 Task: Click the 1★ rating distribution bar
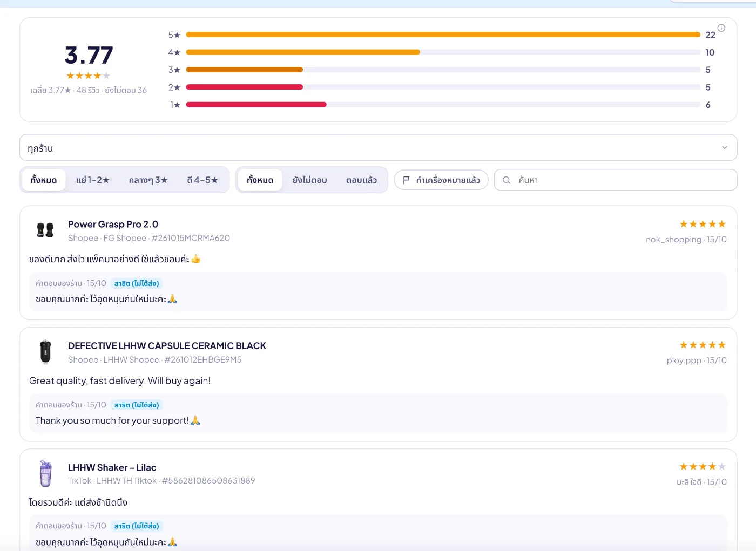(443, 105)
